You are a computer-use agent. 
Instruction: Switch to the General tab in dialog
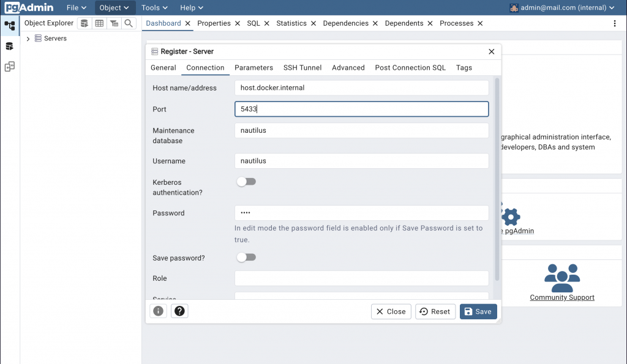coord(163,67)
